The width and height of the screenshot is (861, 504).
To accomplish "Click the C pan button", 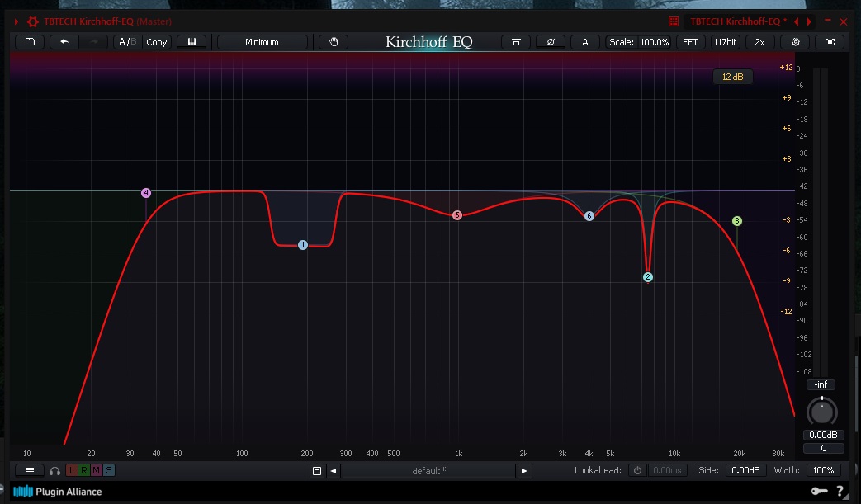I will point(823,448).
